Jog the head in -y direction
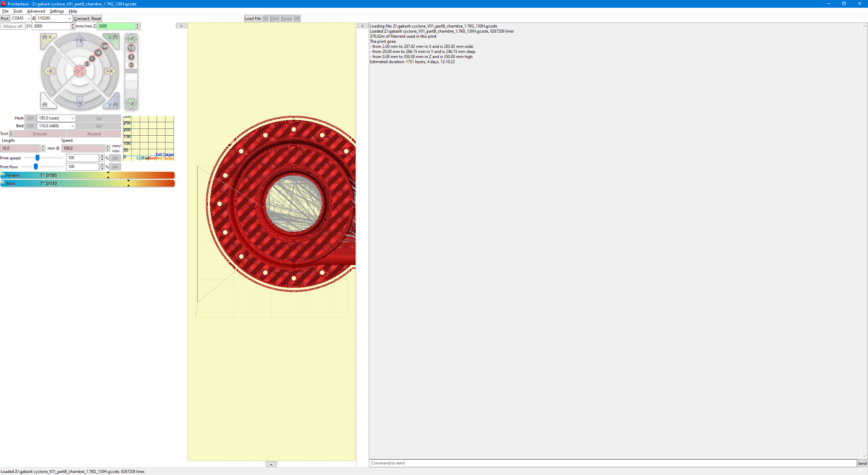The width and height of the screenshot is (868, 475). click(x=80, y=102)
